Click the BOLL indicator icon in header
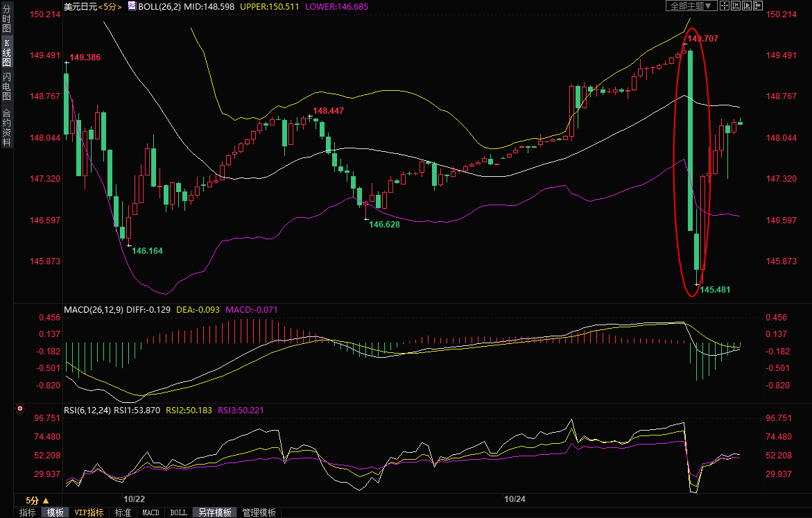 pyautogui.click(x=132, y=6)
